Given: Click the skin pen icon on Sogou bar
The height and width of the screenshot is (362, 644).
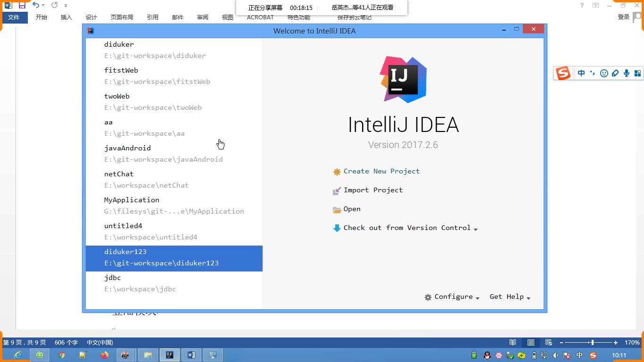Looking at the screenshot, I should point(615,73).
